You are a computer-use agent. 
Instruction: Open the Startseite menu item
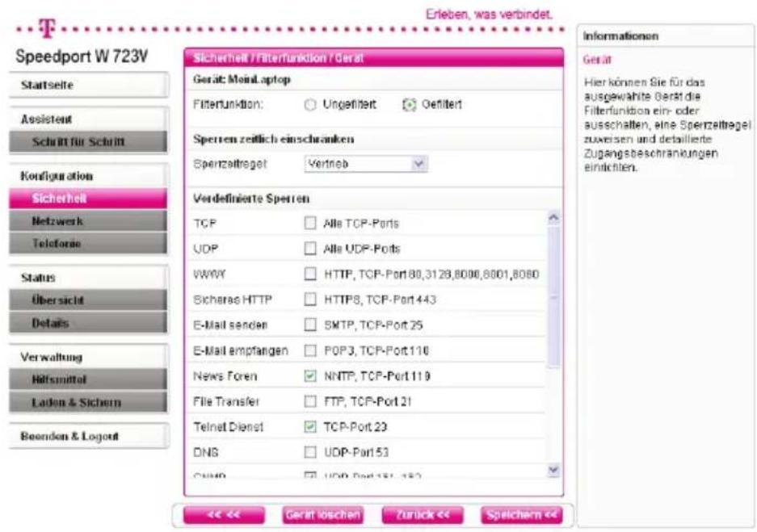(x=89, y=85)
